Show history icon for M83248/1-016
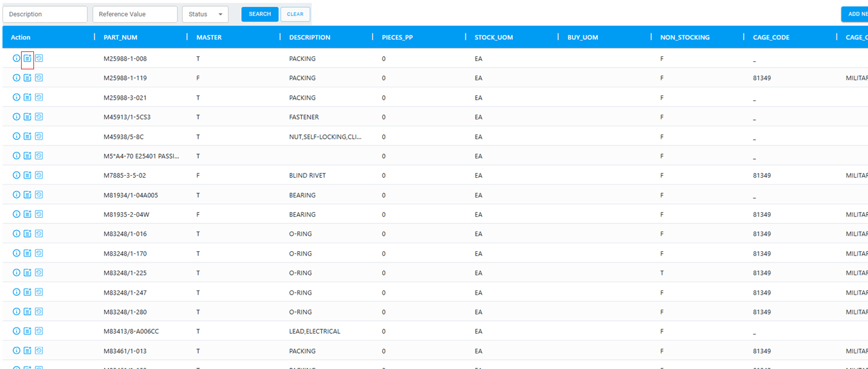This screenshot has width=868, height=369. click(x=39, y=233)
